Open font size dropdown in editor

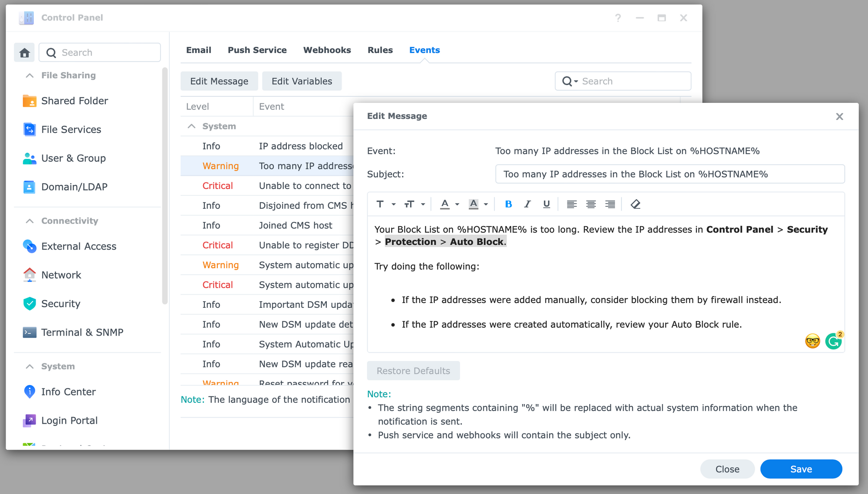tap(414, 204)
